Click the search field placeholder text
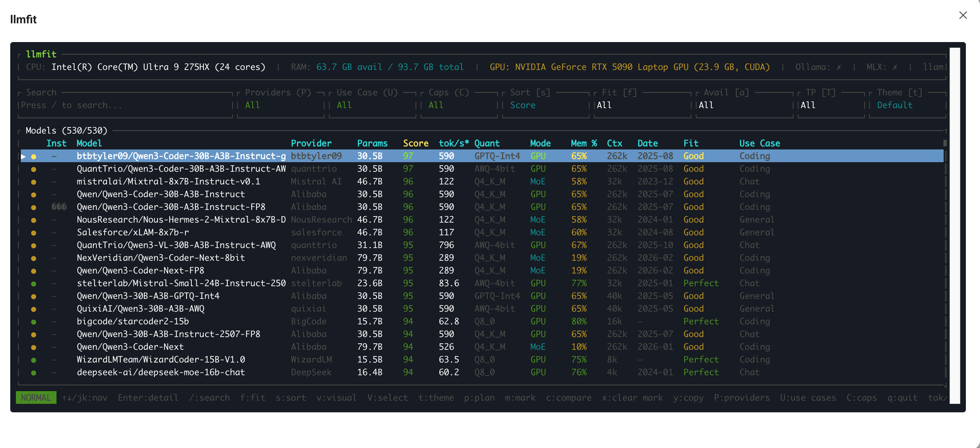The image size is (980, 448). pos(72,105)
